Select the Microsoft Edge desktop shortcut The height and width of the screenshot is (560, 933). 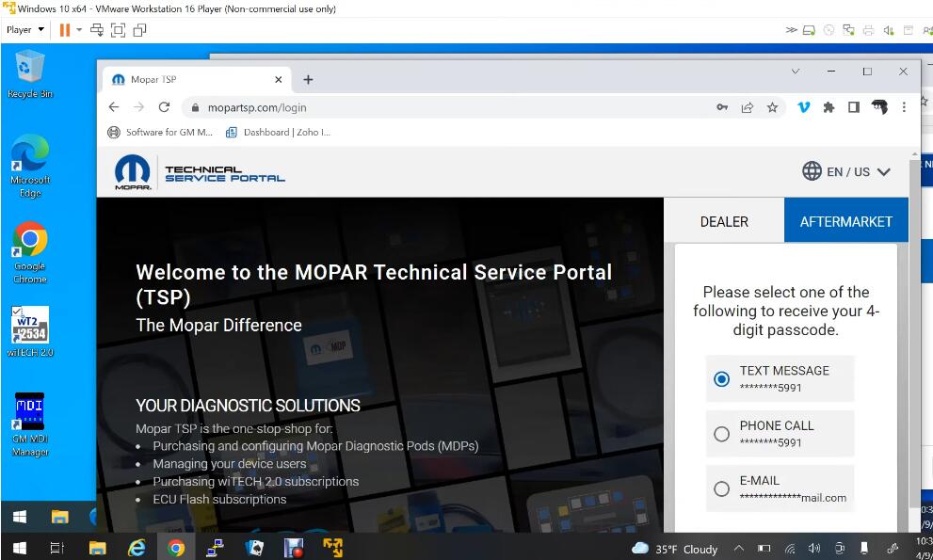coord(30,166)
